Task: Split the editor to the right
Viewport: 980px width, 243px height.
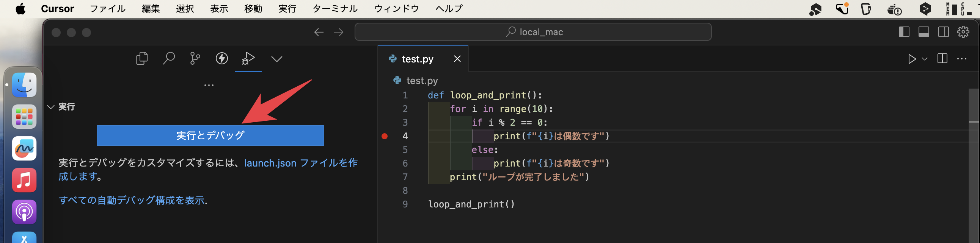Action: tap(942, 59)
